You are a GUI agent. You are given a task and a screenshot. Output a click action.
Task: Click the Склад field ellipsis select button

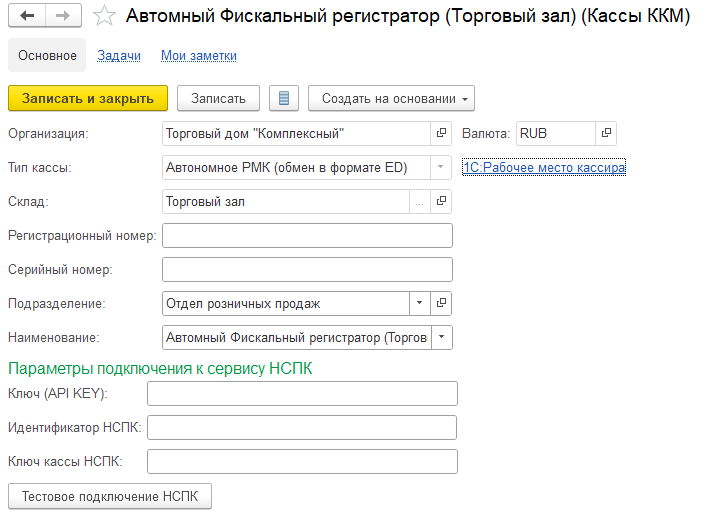tap(420, 202)
